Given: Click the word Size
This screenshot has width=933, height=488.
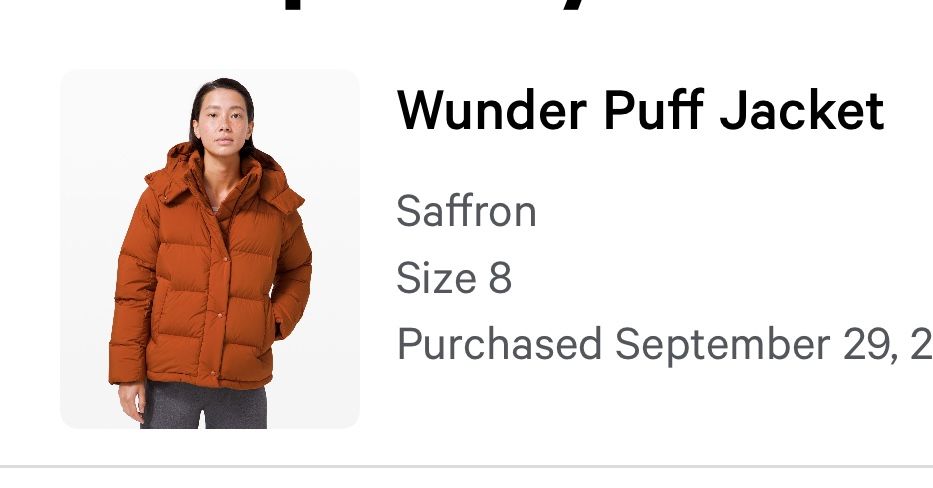Looking at the screenshot, I should pyautogui.click(x=436, y=277).
